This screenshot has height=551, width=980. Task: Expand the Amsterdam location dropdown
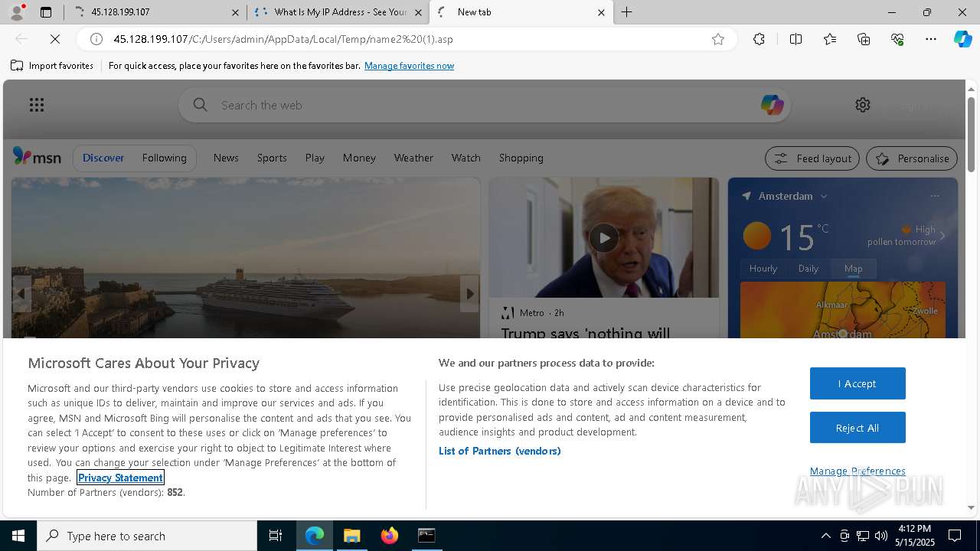(824, 197)
